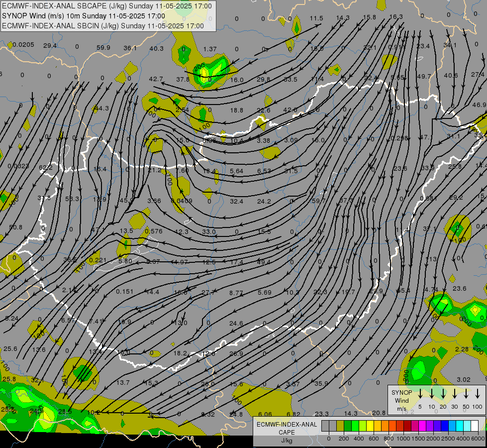Click the map value 18.2
The height and width of the screenshot is (448, 487).
click(180, 353)
